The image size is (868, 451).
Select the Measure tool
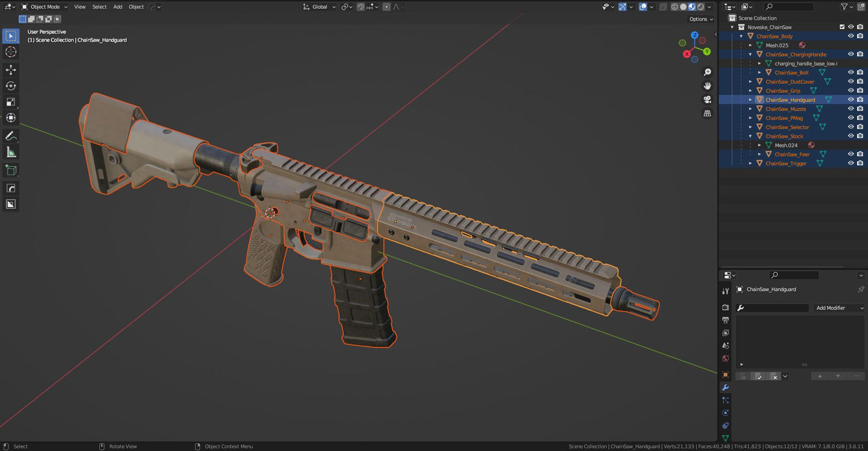click(11, 152)
